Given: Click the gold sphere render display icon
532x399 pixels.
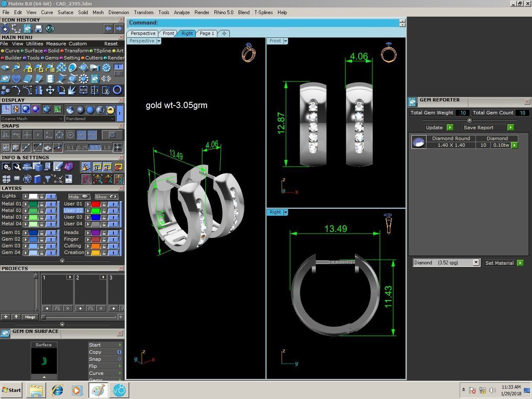Looking at the screenshot, I should tap(110, 110).
